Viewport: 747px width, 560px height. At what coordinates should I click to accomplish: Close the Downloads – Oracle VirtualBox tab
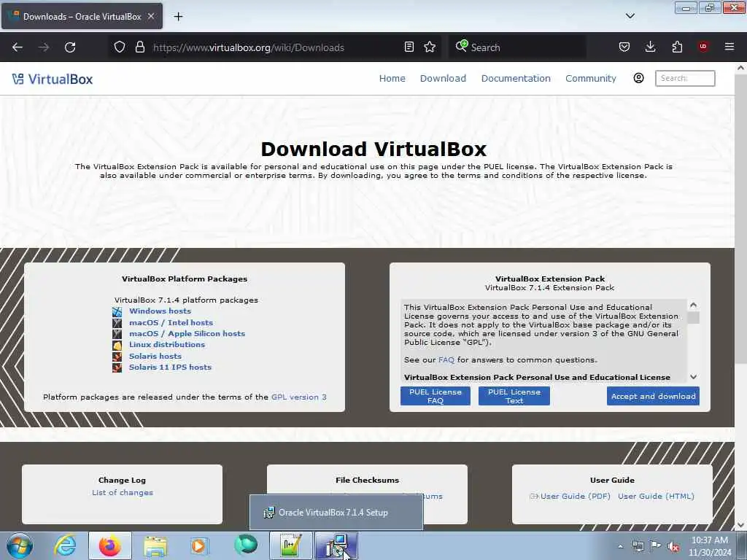[151, 16]
